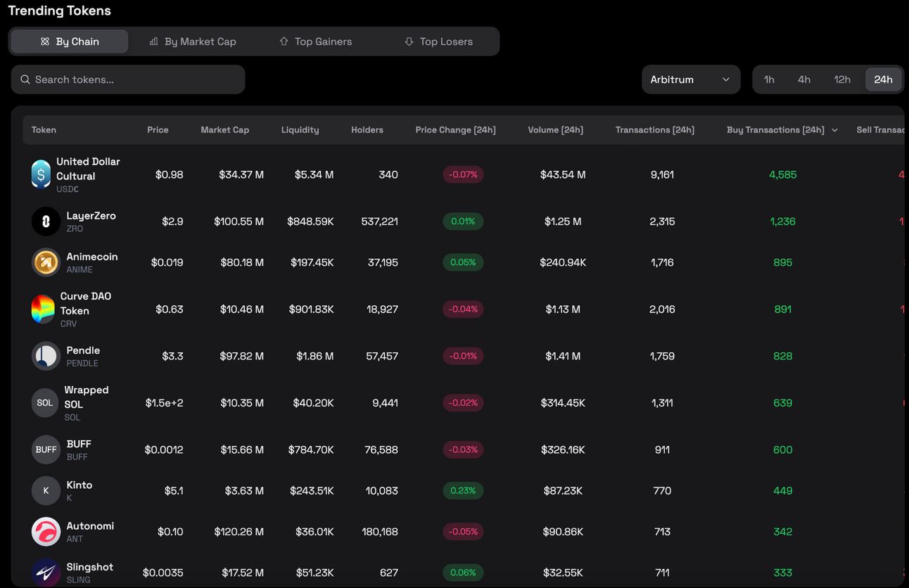Image resolution: width=909 pixels, height=588 pixels.
Task: Sort by the Holders column header
Action: 367,130
